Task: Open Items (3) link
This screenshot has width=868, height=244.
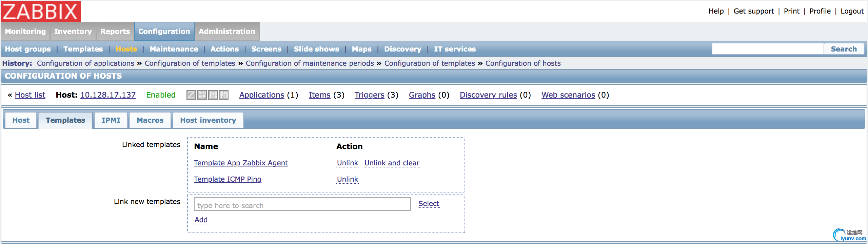Action: [x=319, y=95]
